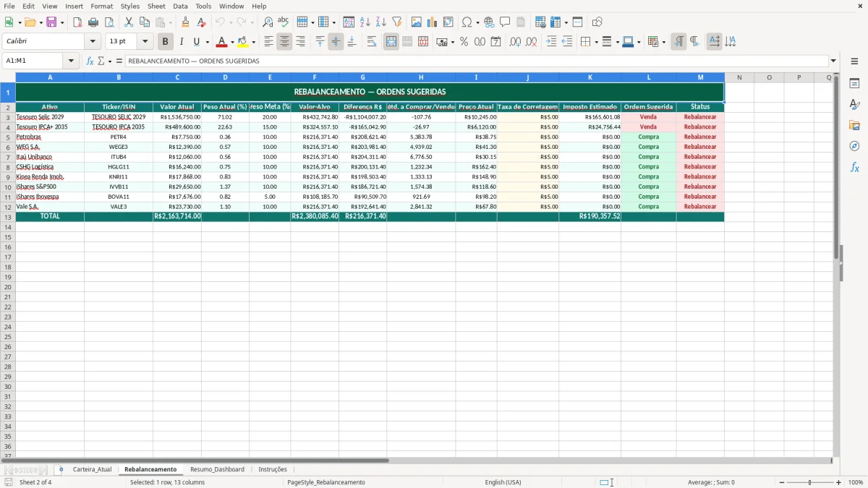
Task: Open Print Preview
Action: (109, 22)
